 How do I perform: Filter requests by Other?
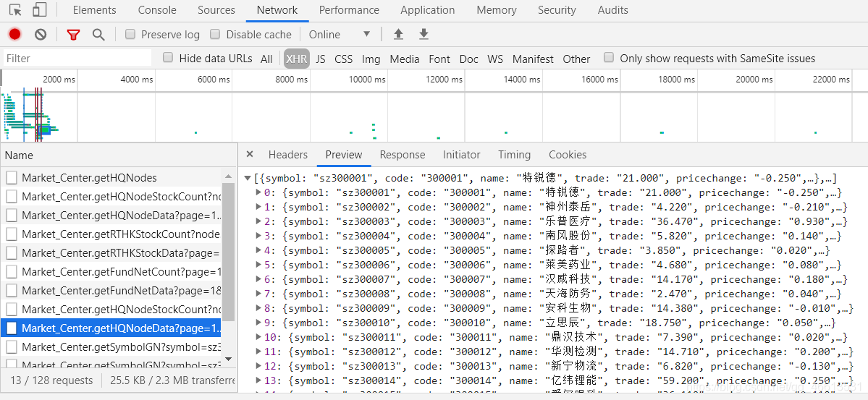tap(576, 59)
